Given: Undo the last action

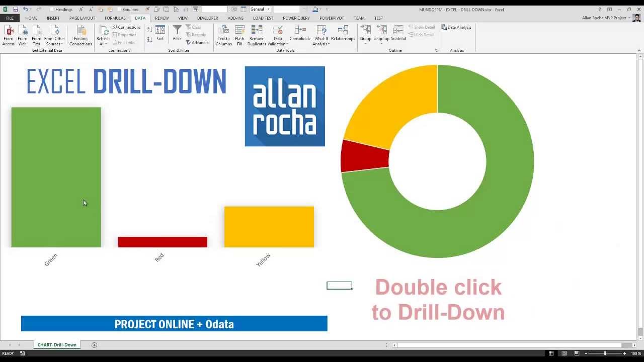Looking at the screenshot, I should pyautogui.click(x=25, y=9).
